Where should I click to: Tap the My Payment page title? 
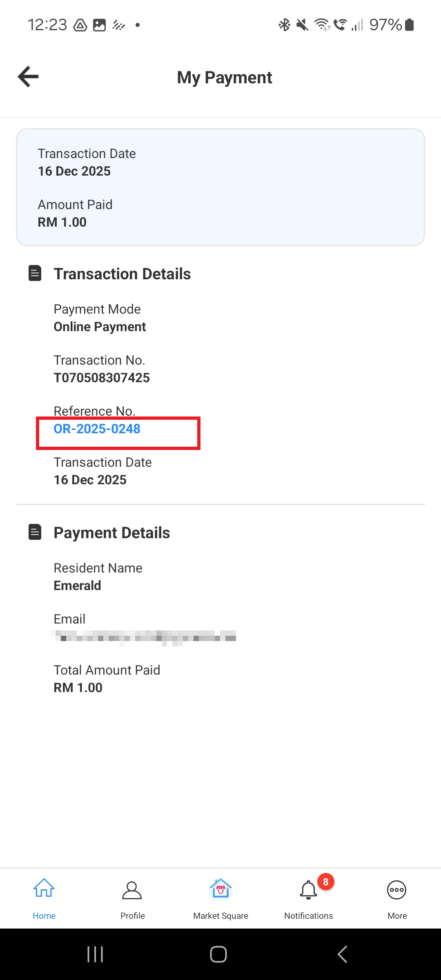224,78
